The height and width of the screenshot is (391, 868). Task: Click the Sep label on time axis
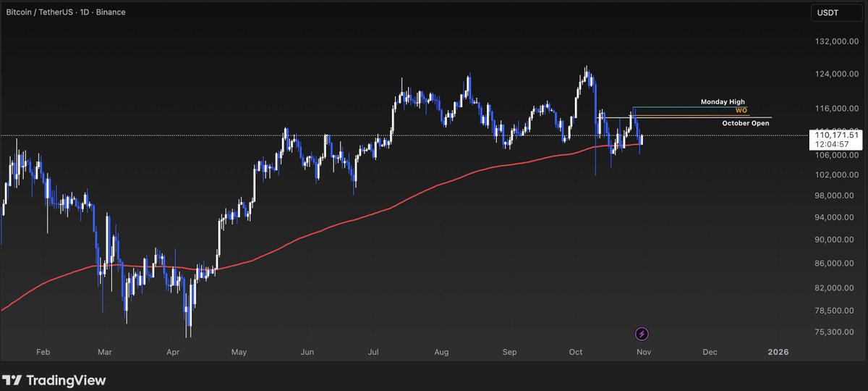(x=509, y=352)
